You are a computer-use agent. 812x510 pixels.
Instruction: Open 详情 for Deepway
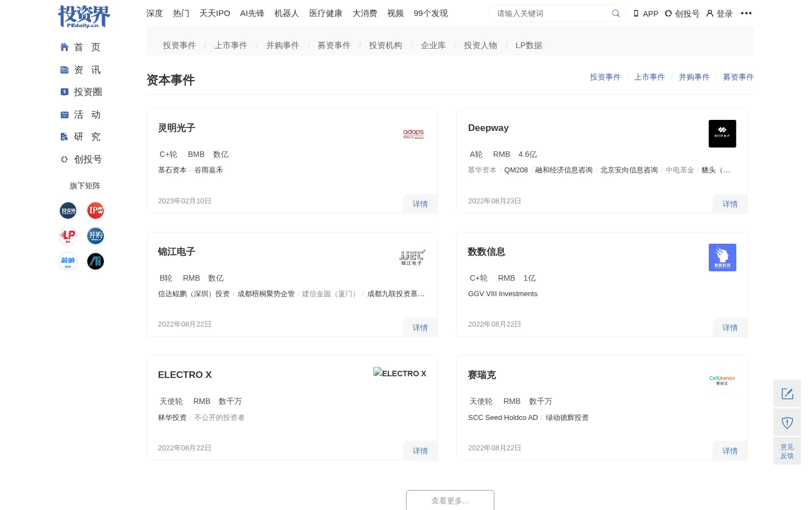click(x=730, y=204)
